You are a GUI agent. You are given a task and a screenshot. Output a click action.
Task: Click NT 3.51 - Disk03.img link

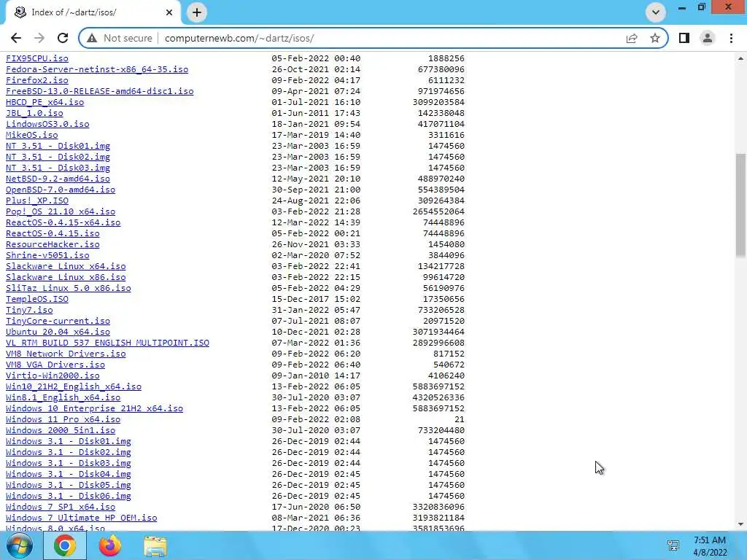(58, 168)
